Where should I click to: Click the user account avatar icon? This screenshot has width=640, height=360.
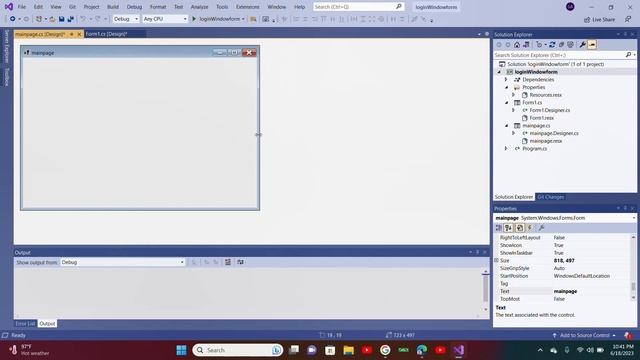point(570,7)
